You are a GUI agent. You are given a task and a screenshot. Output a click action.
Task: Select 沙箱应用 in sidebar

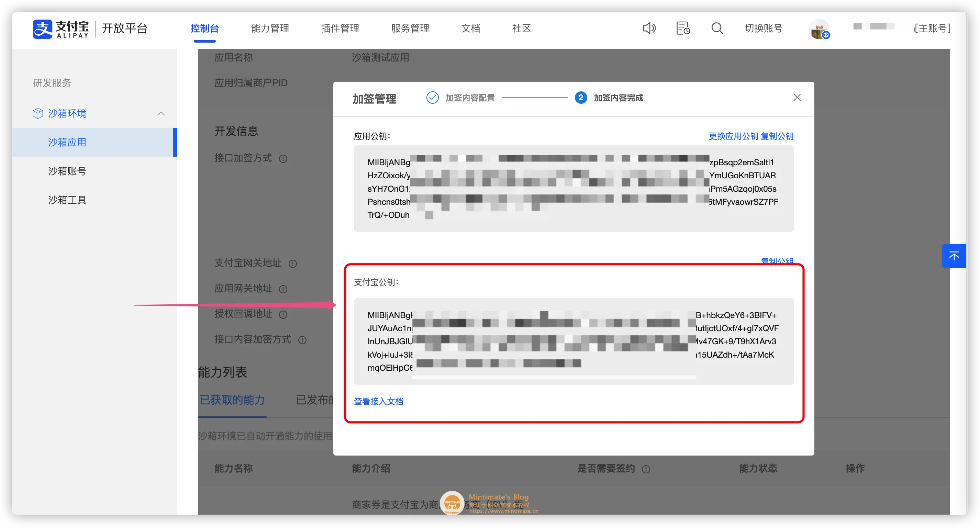[95, 142]
